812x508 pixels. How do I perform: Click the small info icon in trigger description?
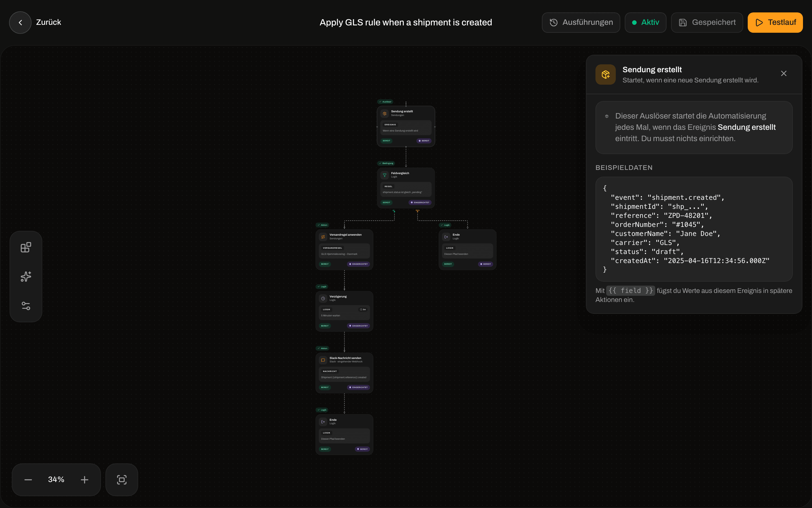click(x=607, y=116)
